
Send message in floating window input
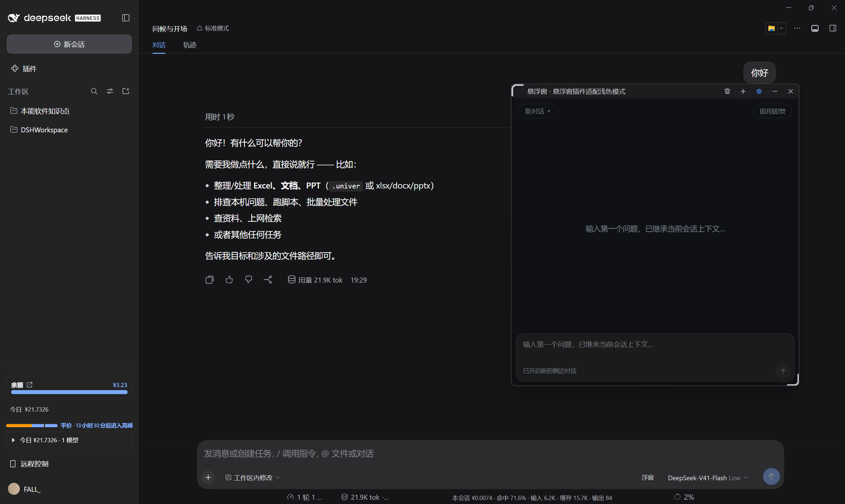[x=783, y=371]
